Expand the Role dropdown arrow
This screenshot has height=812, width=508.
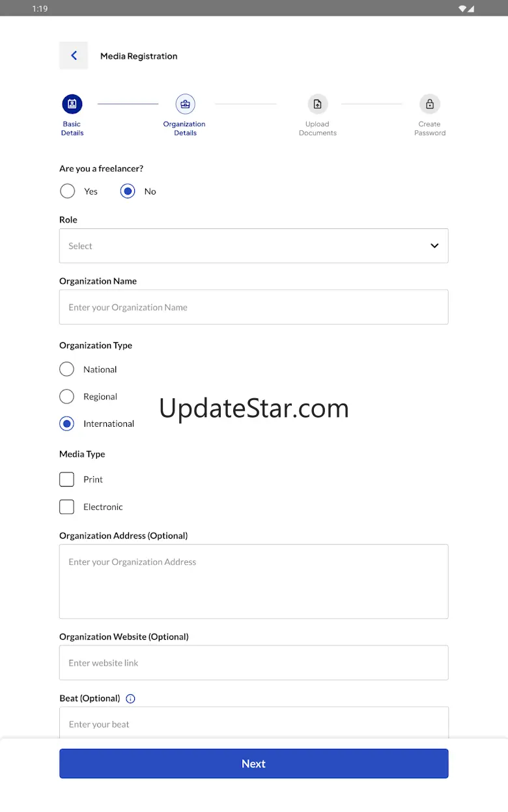click(434, 246)
